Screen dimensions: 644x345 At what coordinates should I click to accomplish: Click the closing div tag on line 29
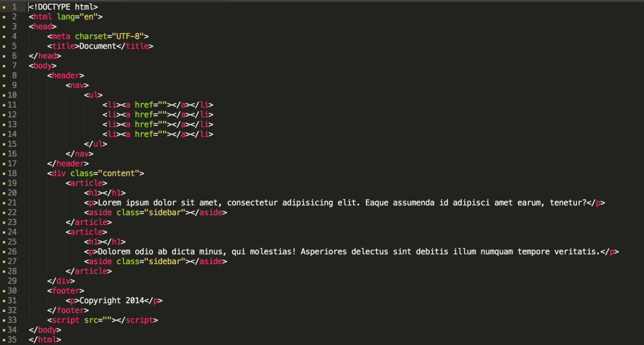click(61, 281)
